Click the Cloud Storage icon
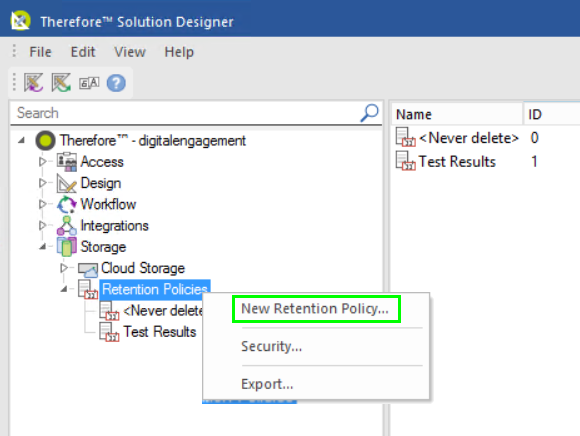580x436 pixels. pos(88,269)
